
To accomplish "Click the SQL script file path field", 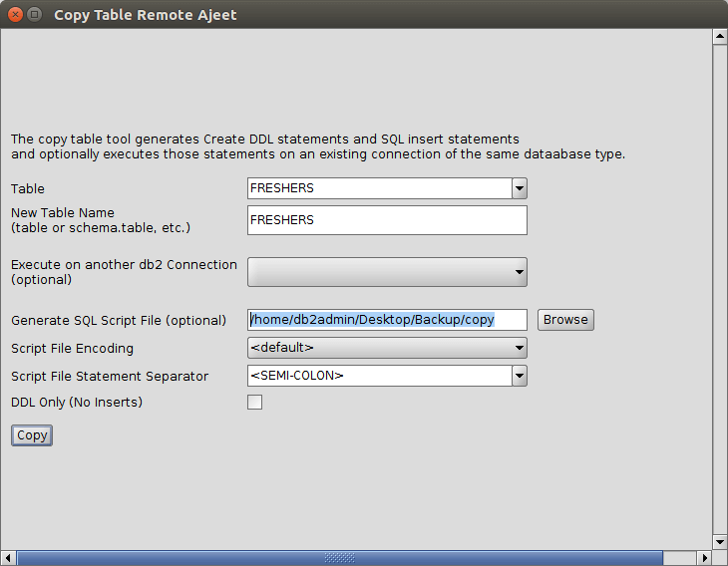I will [x=387, y=320].
